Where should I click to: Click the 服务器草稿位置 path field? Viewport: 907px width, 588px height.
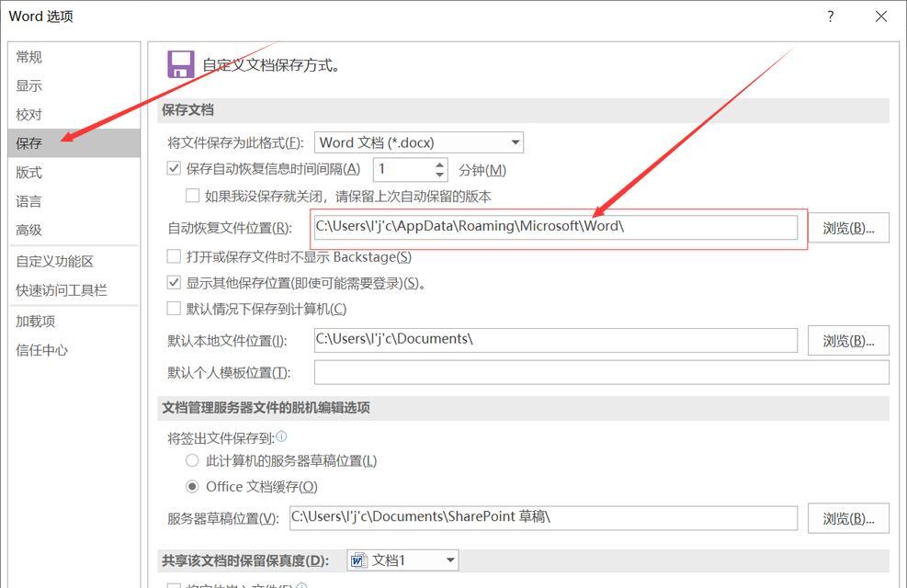click(544, 517)
